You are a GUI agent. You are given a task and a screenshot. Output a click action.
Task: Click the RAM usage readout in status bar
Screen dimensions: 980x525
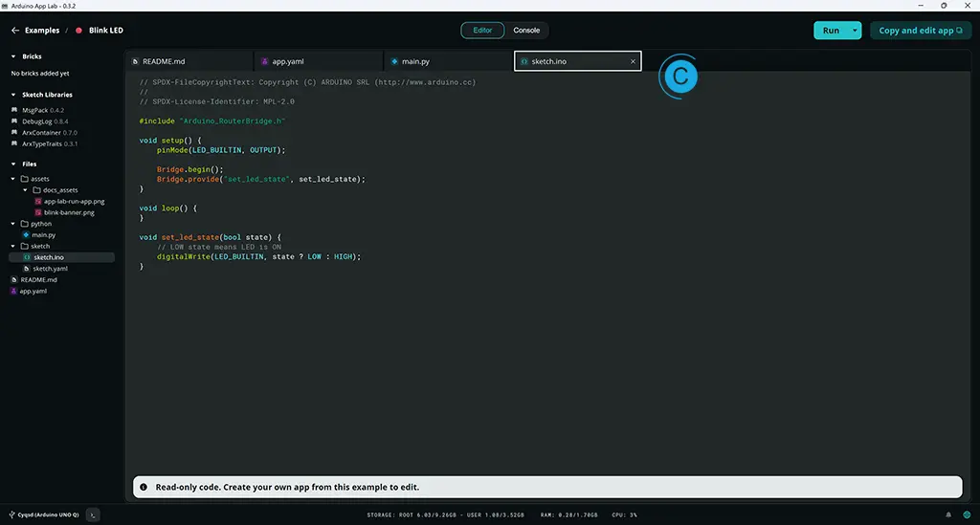pyautogui.click(x=568, y=515)
